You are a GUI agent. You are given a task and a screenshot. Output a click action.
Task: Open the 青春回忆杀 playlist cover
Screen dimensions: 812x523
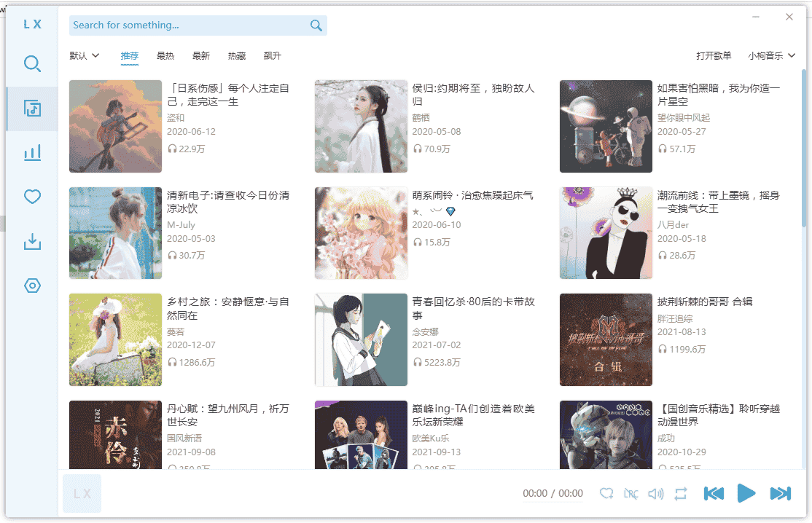click(361, 340)
